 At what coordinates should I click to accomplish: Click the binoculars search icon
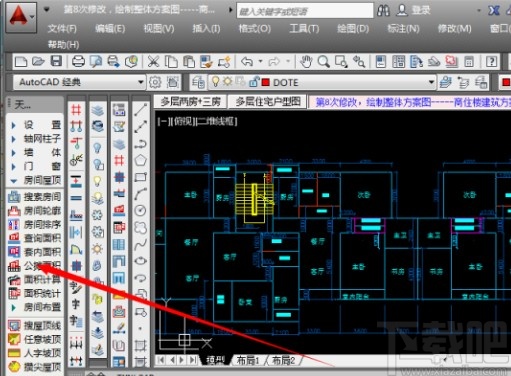[x=383, y=11]
